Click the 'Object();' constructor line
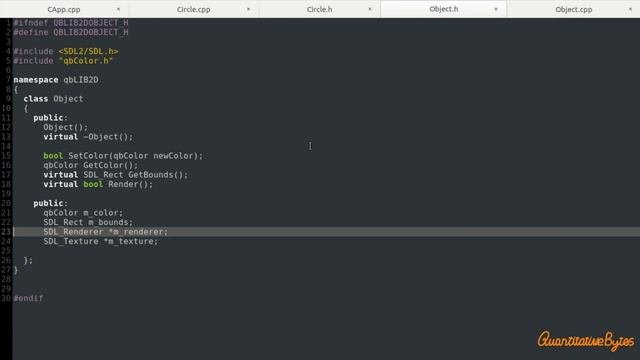This screenshot has width=640, height=360. pyautogui.click(x=66, y=127)
